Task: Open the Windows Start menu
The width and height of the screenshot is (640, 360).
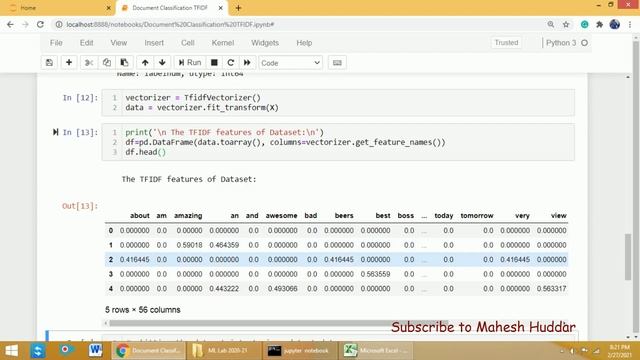Action: click(x=11, y=351)
